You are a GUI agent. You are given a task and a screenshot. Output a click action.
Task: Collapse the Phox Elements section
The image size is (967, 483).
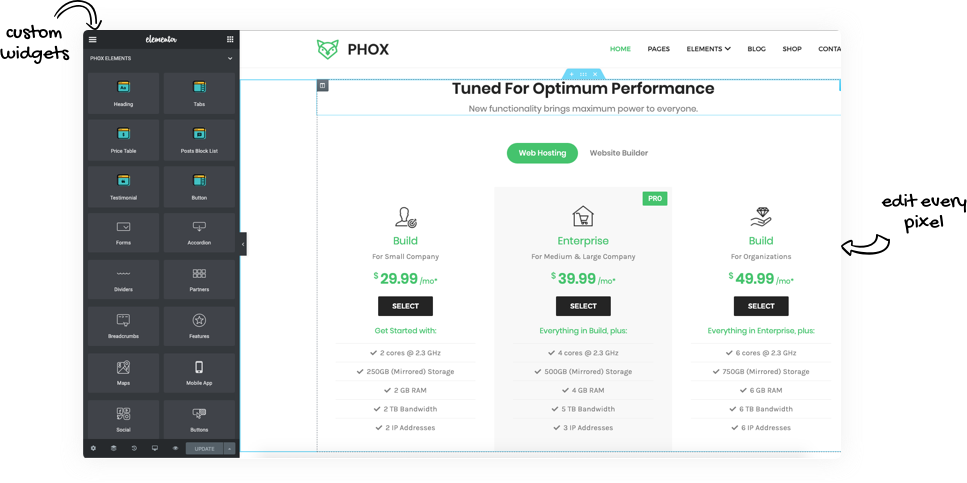pyautogui.click(x=230, y=58)
